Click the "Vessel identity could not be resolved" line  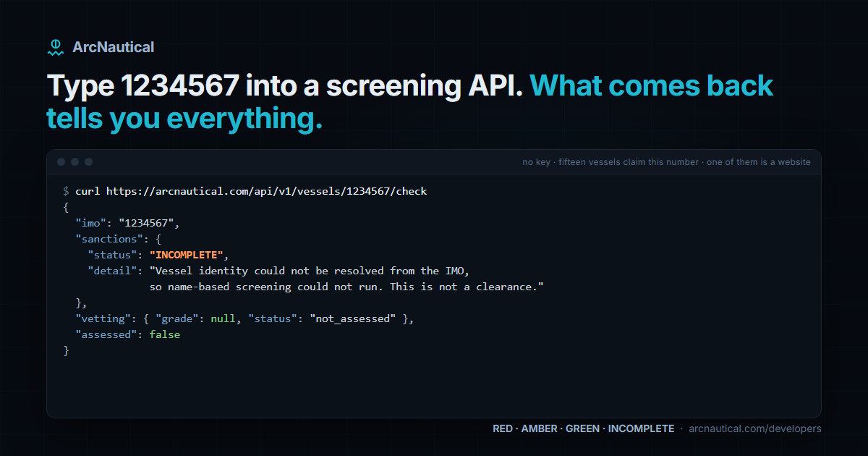tap(310, 271)
